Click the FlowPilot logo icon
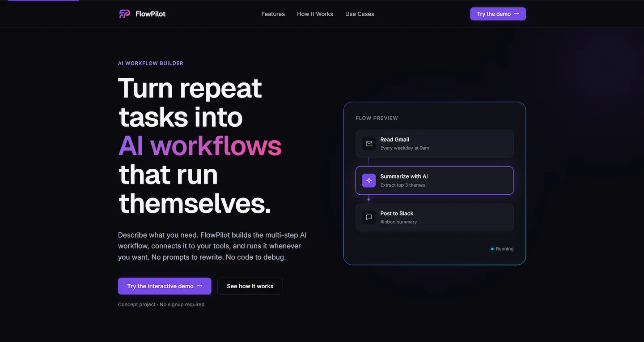This screenshot has height=342, width=644. click(124, 14)
